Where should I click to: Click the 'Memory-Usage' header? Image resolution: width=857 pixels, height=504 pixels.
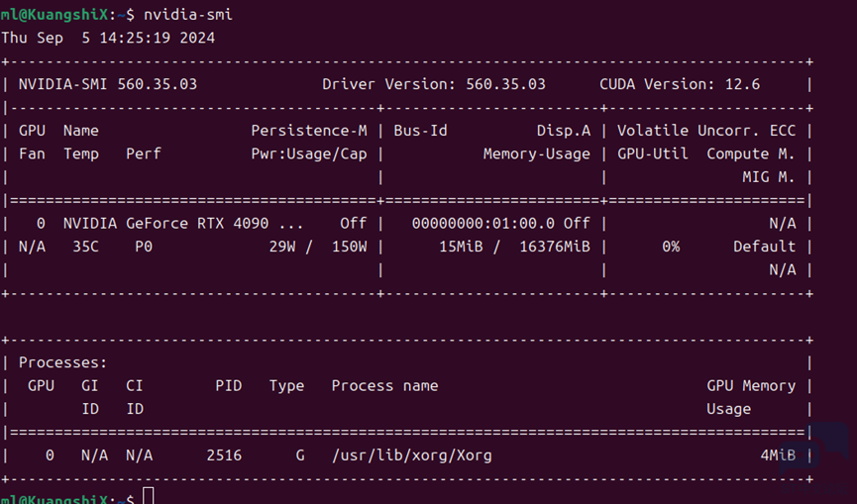[537, 154]
